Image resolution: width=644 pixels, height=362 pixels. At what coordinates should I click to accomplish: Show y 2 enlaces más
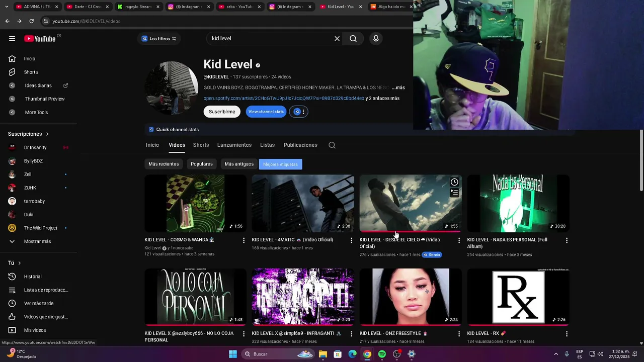[x=382, y=99]
